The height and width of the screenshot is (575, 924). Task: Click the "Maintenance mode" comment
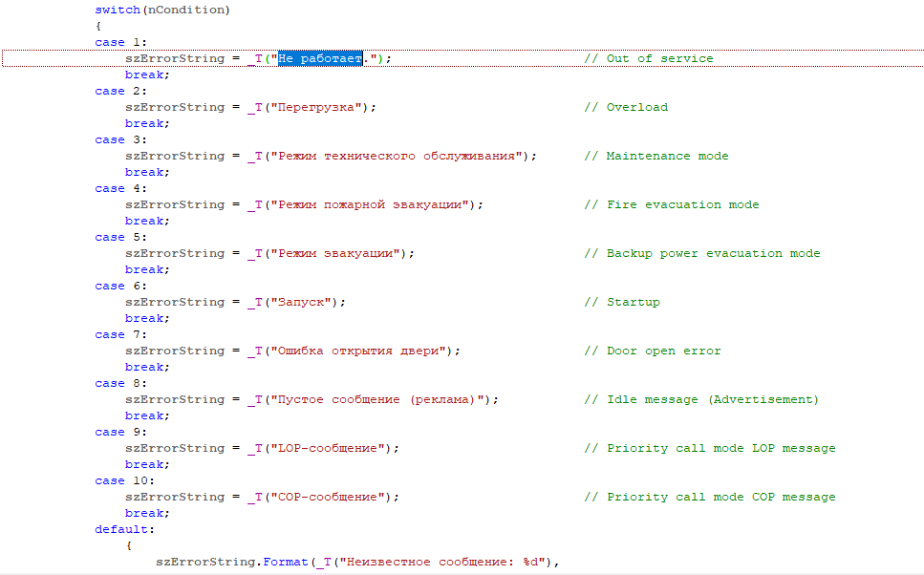coord(667,157)
